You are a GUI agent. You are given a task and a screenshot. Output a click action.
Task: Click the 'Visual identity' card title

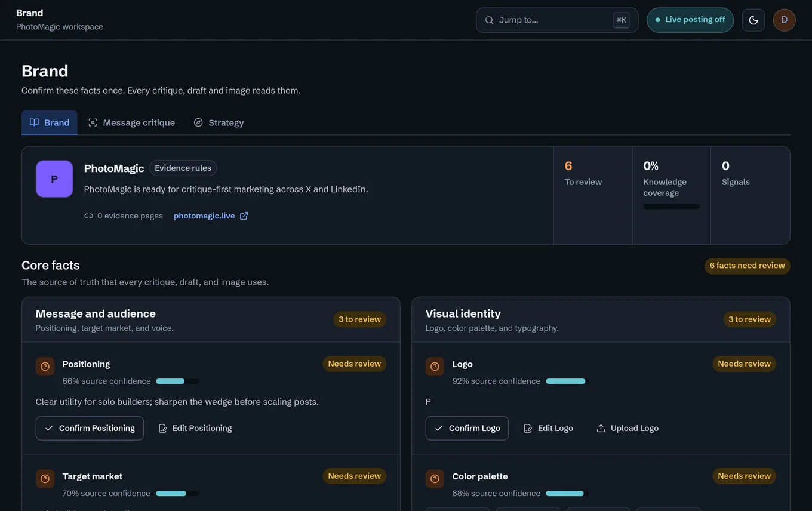pos(463,313)
